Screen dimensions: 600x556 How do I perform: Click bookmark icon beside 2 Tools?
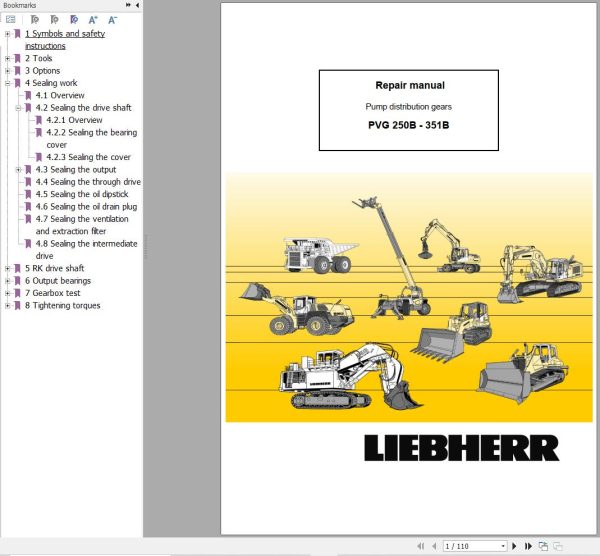(x=17, y=59)
